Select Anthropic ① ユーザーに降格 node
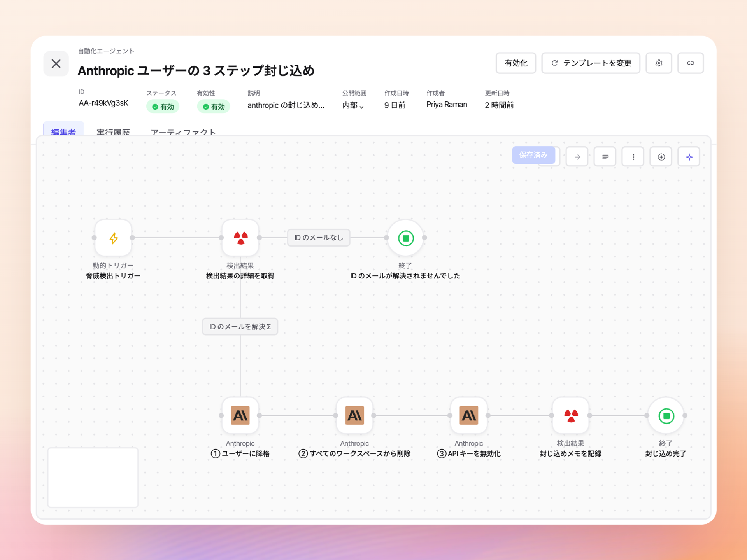 pos(240,415)
